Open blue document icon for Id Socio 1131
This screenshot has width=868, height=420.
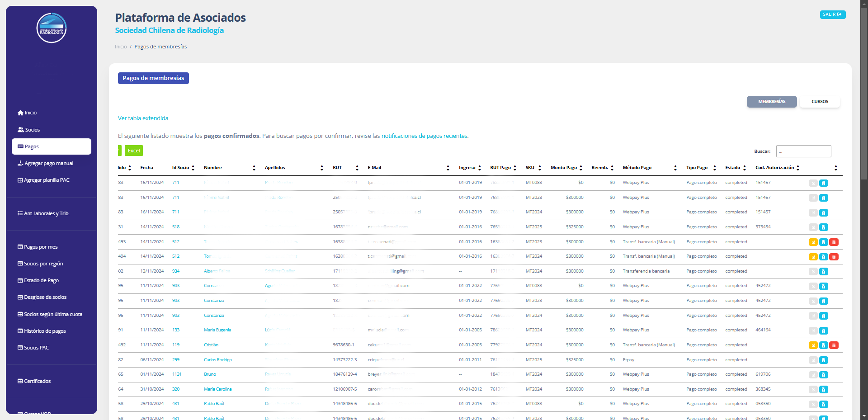click(823, 375)
